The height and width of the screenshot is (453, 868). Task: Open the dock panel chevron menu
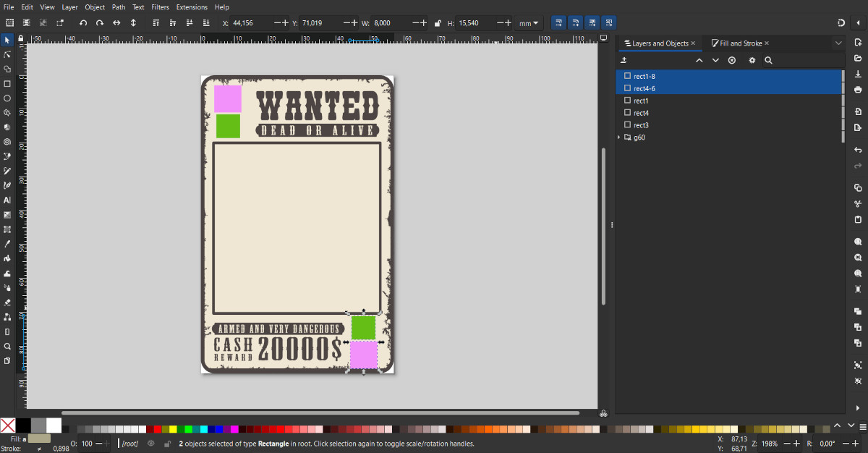tap(838, 43)
